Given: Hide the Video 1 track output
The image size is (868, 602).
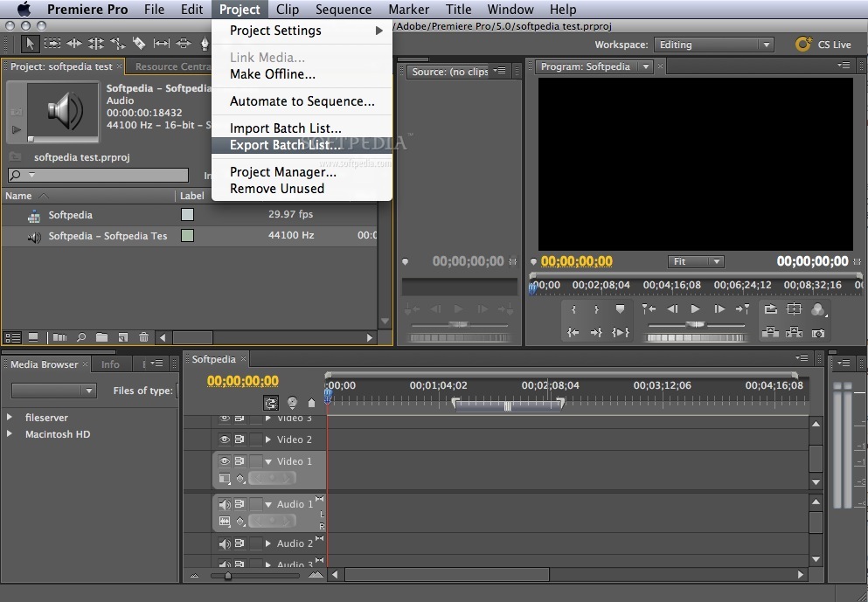Looking at the screenshot, I should pos(224,460).
